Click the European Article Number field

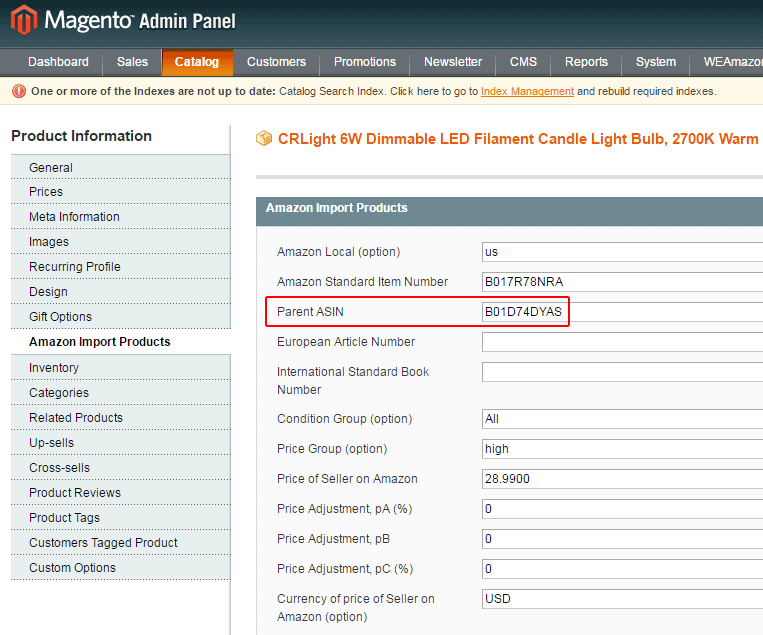[622, 342]
